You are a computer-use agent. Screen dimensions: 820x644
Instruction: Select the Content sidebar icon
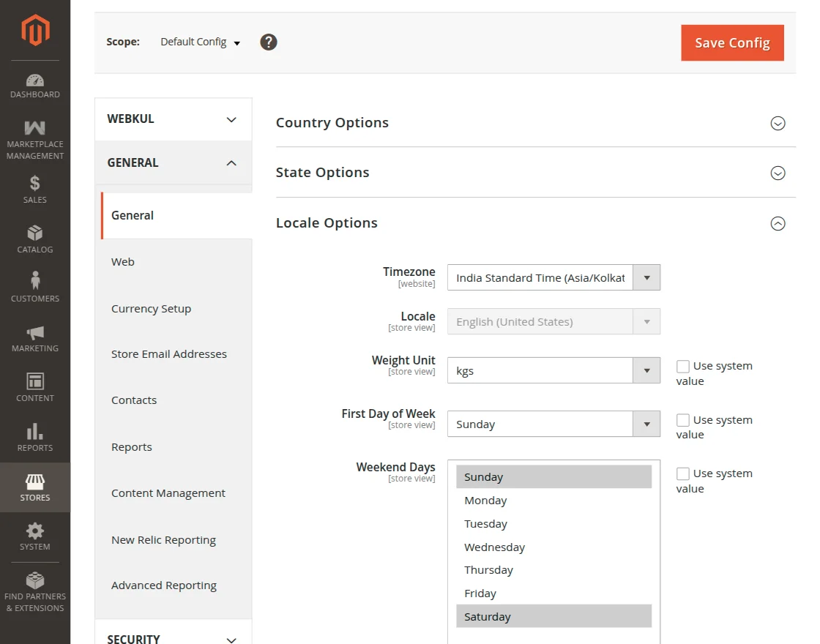(x=34, y=381)
